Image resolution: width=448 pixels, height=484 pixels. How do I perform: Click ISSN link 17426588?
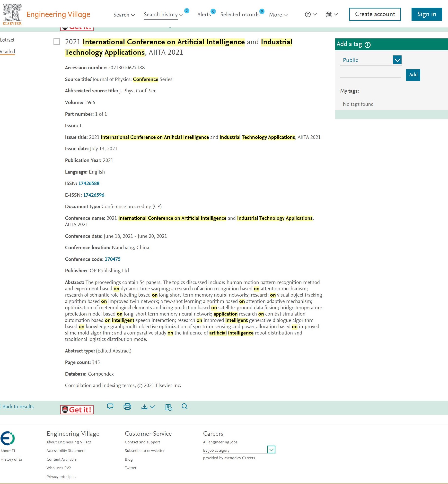click(x=89, y=183)
